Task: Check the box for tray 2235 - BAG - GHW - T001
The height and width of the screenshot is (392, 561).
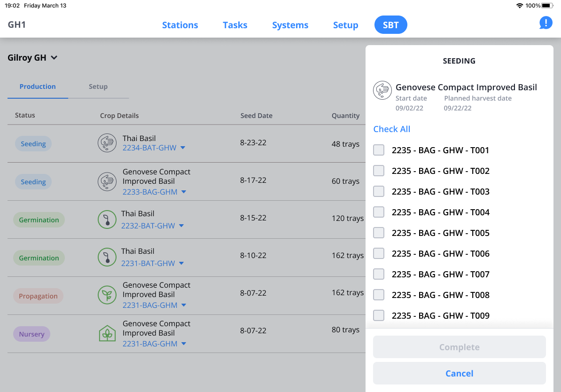Action: tap(379, 150)
